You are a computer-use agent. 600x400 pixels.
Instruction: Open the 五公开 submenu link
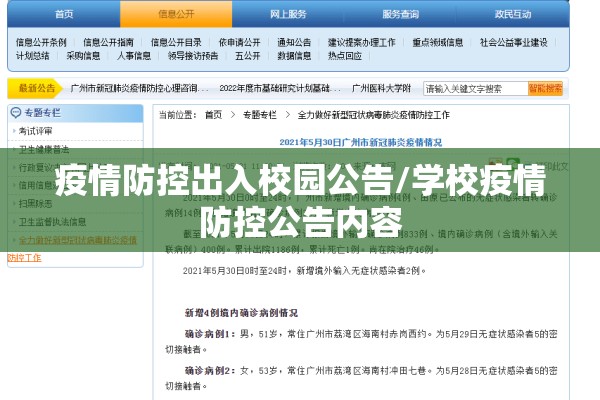248,56
